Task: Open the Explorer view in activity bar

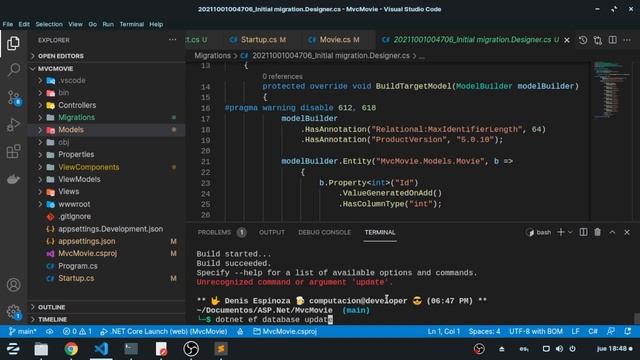Action: click(x=13, y=43)
